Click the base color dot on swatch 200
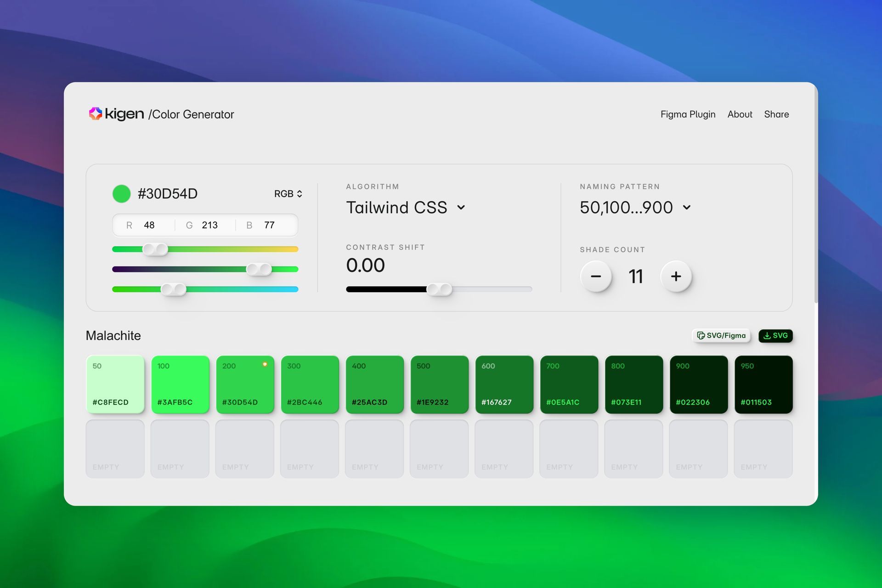 (x=265, y=364)
